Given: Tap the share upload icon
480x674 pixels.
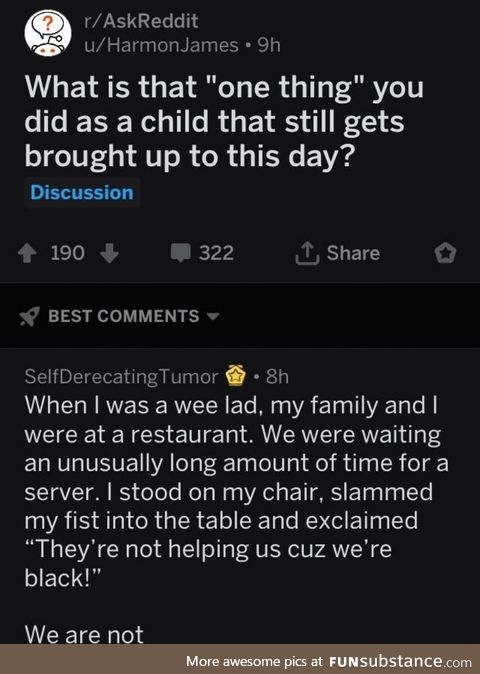Looking at the screenshot, I should pyautogui.click(x=307, y=253).
